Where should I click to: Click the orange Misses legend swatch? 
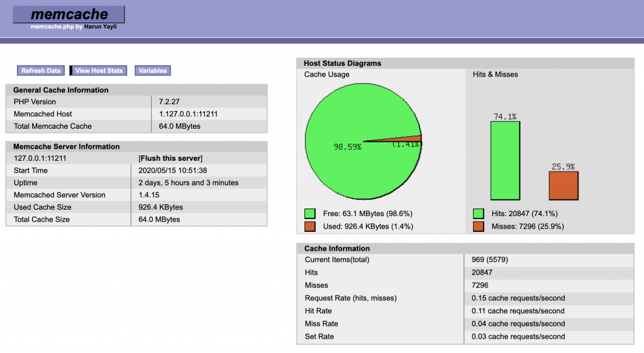click(x=479, y=226)
